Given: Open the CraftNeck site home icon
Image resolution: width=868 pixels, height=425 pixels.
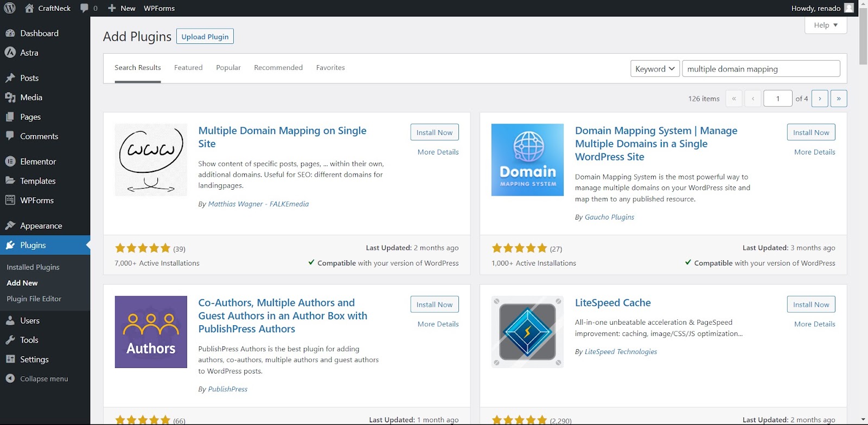Looking at the screenshot, I should [x=29, y=8].
